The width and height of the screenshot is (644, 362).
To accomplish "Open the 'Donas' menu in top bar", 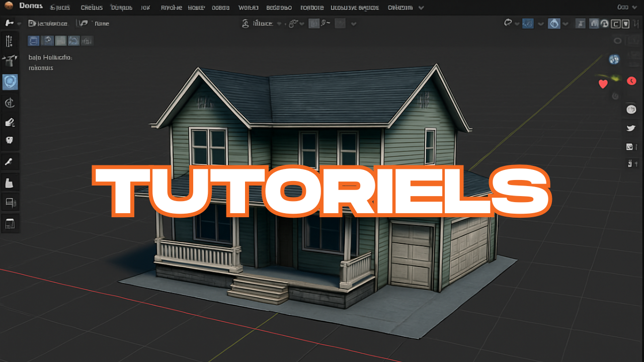I will (31, 7).
